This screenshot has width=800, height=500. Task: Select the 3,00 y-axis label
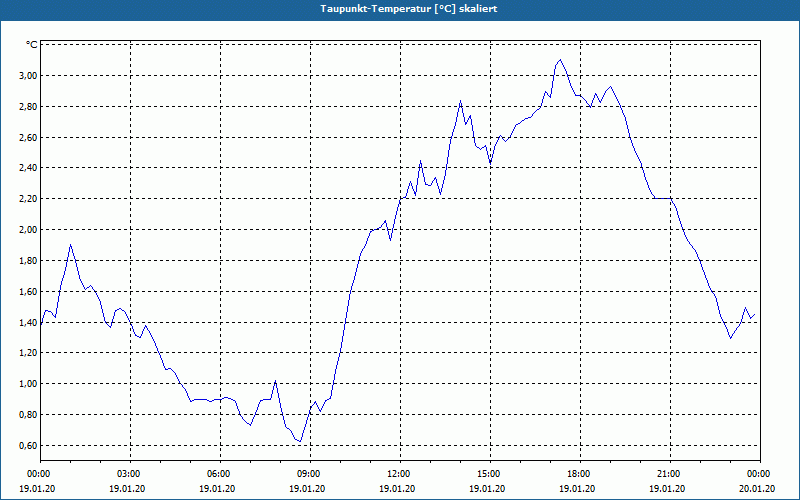(28, 76)
